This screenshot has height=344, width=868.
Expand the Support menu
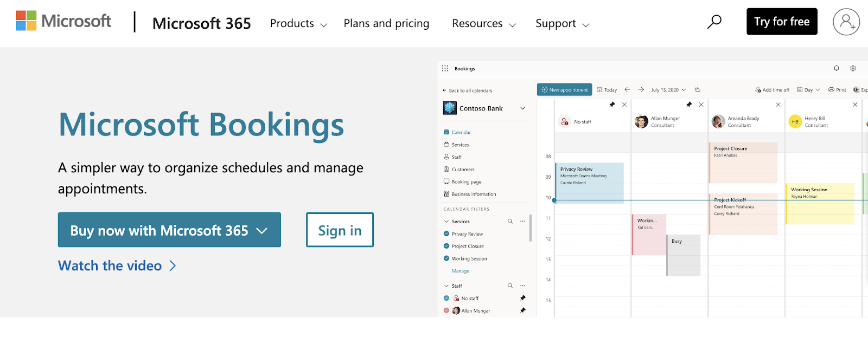563,23
